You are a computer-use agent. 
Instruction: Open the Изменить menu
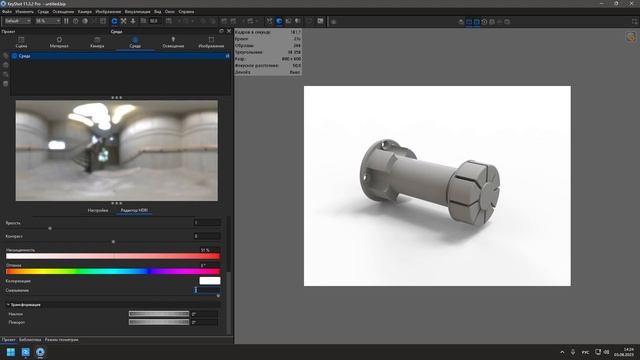(x=24, y=12)
